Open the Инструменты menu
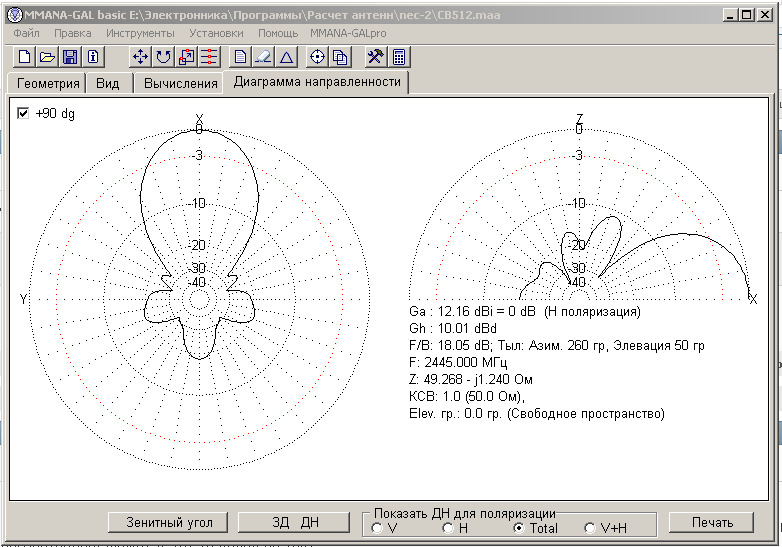Viewport: 782px width, 547px height. pyautogui.click(x=140, y=33)
